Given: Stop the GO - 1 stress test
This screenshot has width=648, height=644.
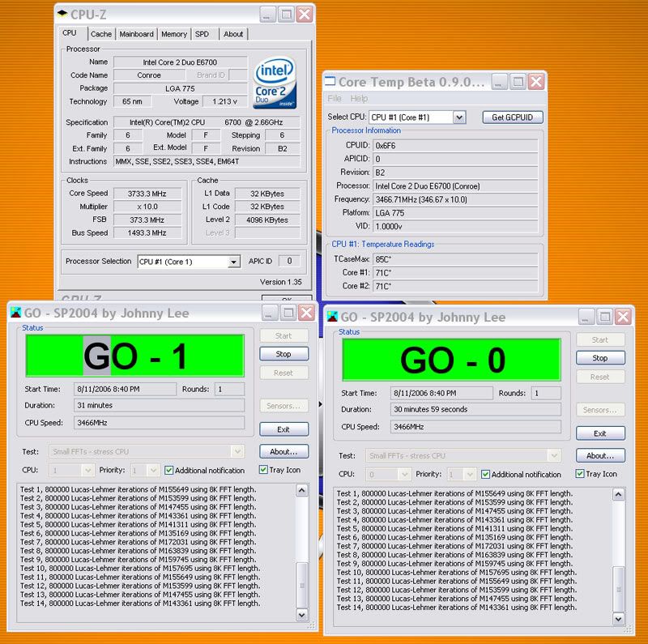Looking at the screenshot, I should tap(283, 354).
